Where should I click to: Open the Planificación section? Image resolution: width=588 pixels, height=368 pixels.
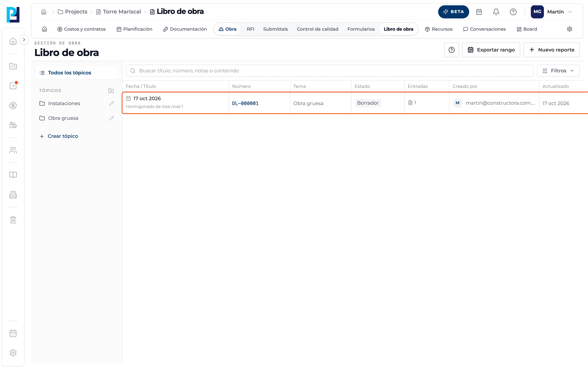134,29
